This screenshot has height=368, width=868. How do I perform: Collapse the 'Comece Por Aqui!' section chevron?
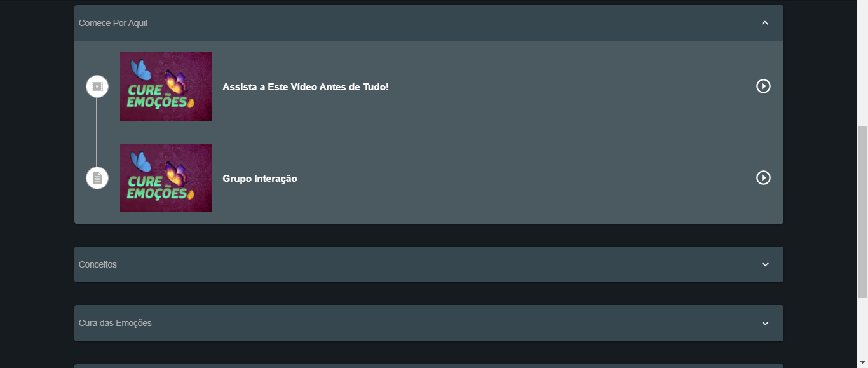pyautogui.click(x=765, y=23)
